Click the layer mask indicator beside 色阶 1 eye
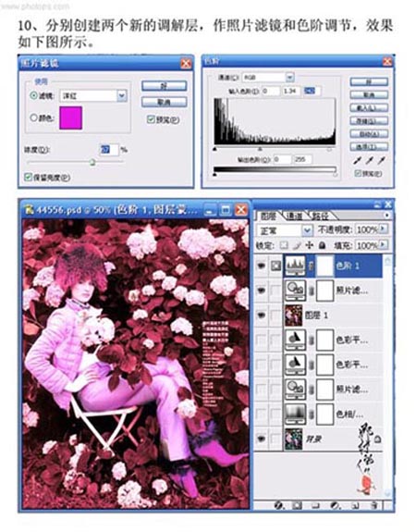Image resolution: width=416 pixels, height=532 pixels. pyautogui.click(x=276, y=266)
